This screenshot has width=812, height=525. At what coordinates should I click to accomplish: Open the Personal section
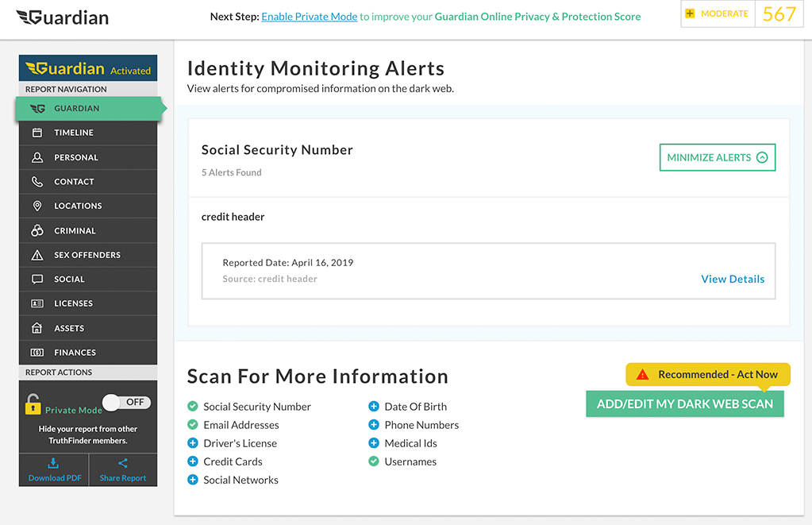click(x=88, y=157)
